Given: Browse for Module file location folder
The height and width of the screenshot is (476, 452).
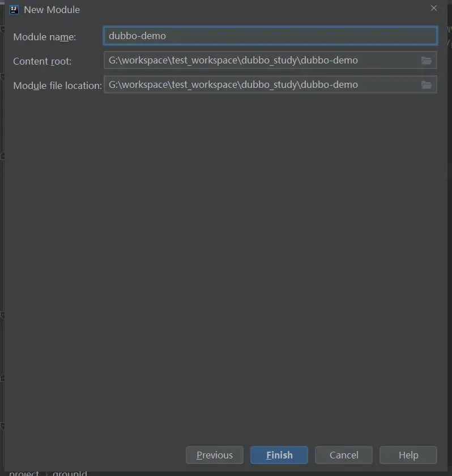Looking at the screenshot, I should 427,85.
